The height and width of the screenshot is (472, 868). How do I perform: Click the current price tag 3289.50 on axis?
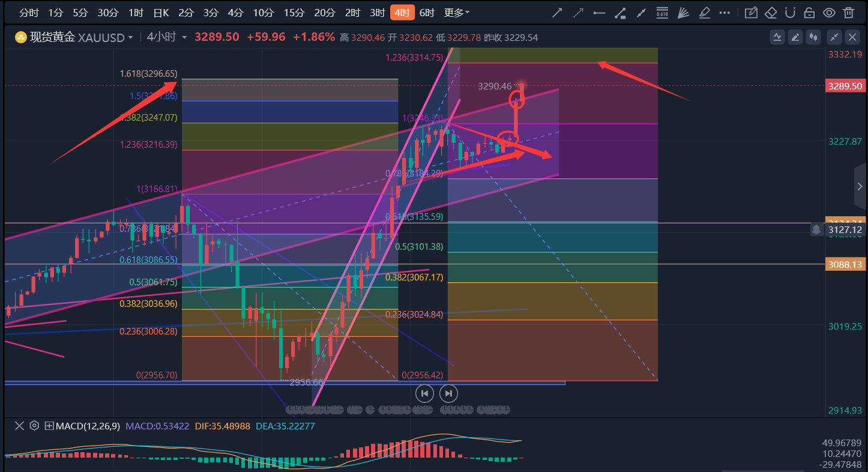[x=845, y=86]
